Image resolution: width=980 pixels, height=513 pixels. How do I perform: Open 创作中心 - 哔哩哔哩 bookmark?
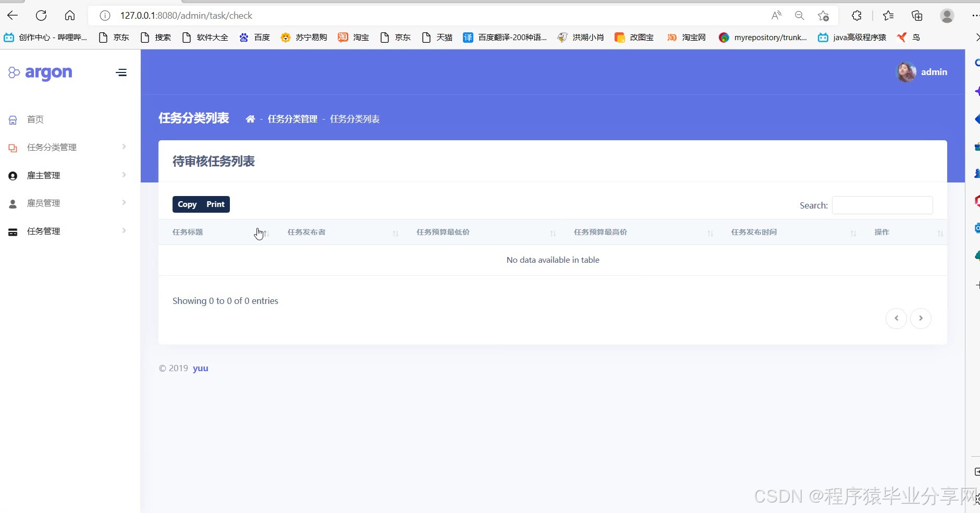coord(45,38)
